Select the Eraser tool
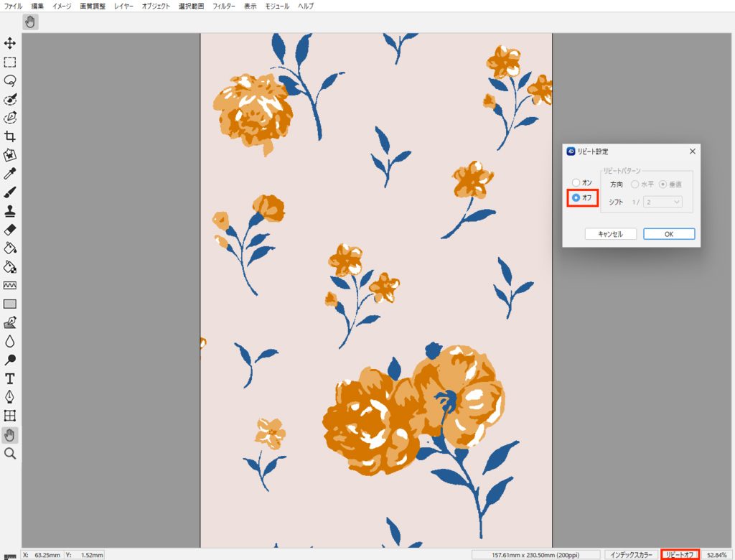 pos(10,229)
